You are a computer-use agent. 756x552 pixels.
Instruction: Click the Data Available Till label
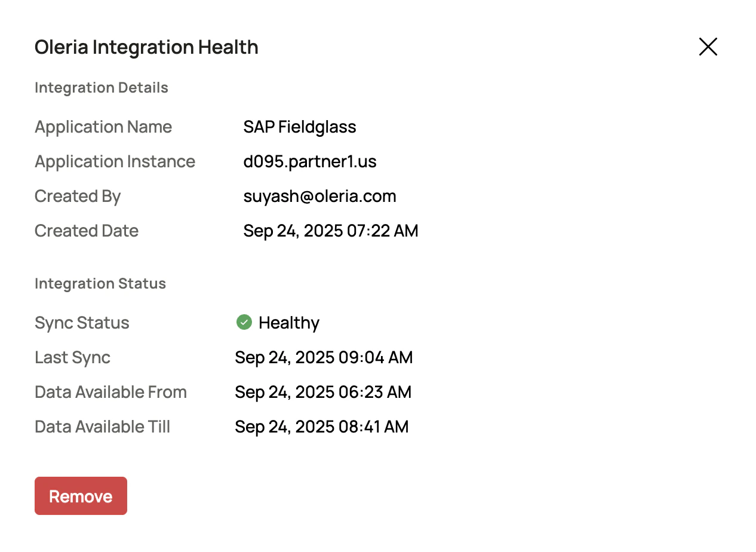point(102,427)
